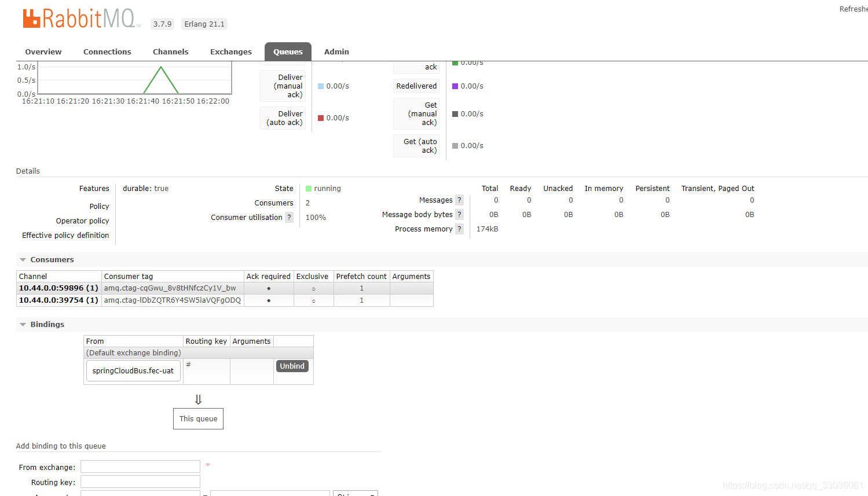The width and height of the screenshot is (868, 496).
Task: Toggle the Redelivered rate legend
Action: pyautogui.click(x=416, y=86)
